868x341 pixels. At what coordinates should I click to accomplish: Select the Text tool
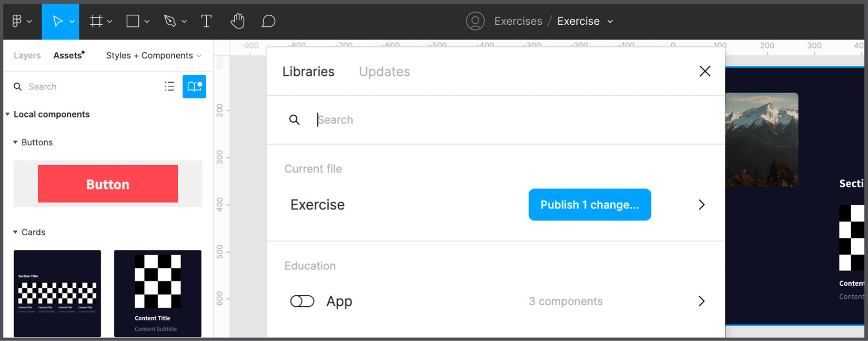tap(206, 21)
